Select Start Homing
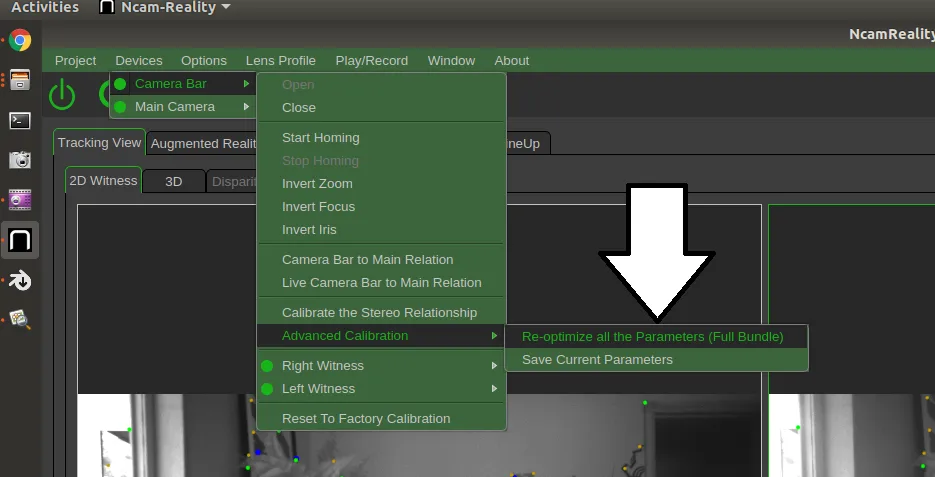The height and width of the screenshot is (477, 935). (x=382, y=138)
